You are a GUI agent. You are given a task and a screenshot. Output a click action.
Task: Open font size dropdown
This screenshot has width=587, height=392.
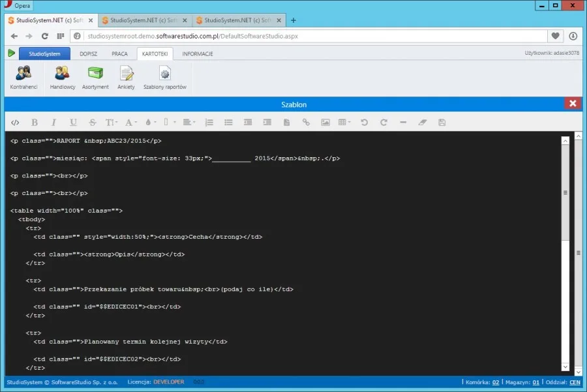111,123
